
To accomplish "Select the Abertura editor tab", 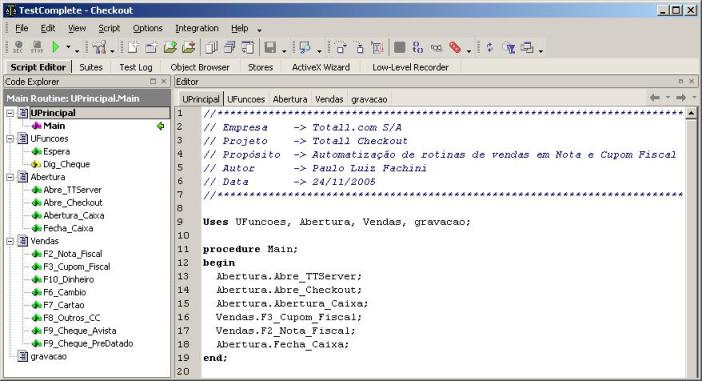I will coord(290,99).
